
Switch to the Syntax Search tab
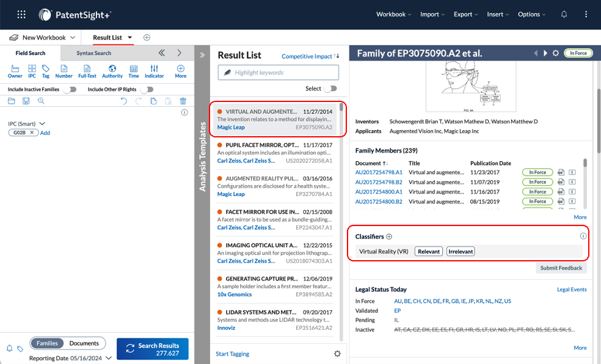click(93, 53)
